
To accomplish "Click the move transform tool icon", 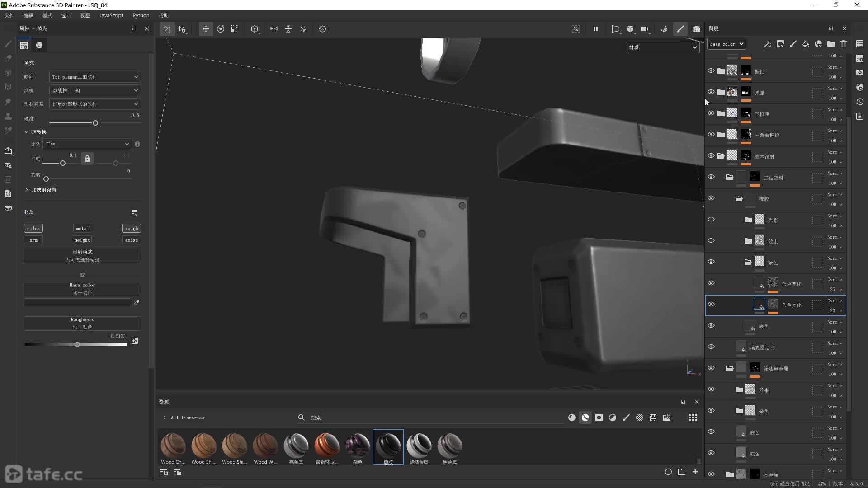I will pos(206,29).
